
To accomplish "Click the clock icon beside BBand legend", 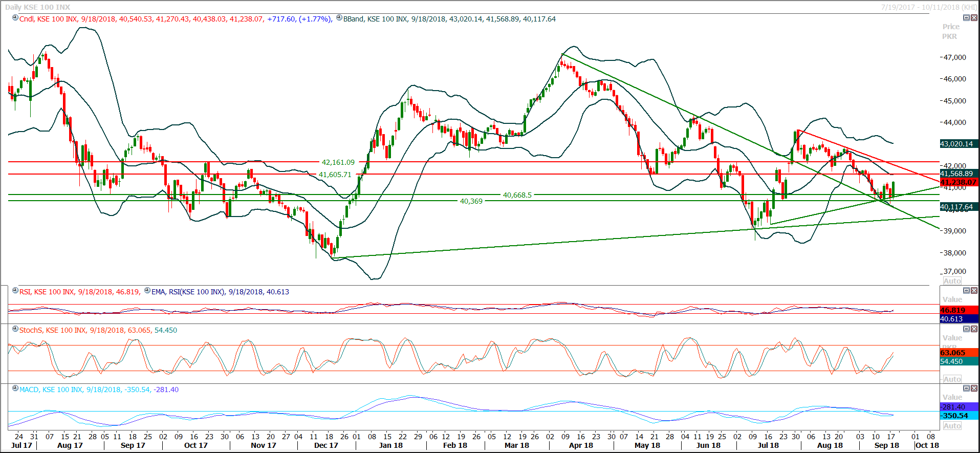I will click(339, 18).
